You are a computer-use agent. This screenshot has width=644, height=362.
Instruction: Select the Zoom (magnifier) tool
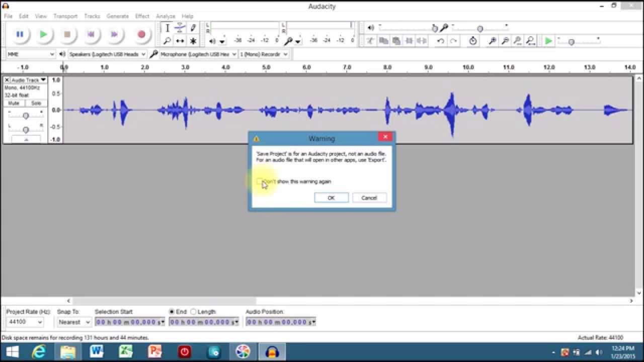(168, 41)
